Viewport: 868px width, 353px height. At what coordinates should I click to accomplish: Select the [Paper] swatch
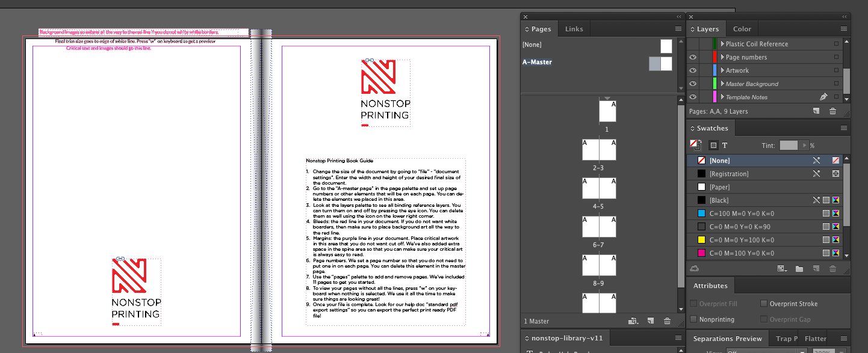(764, 187)
